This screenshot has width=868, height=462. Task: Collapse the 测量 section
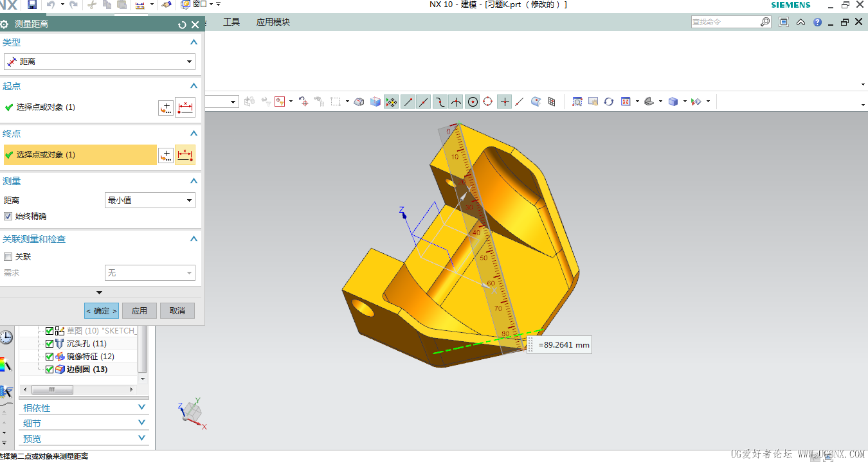194,181
